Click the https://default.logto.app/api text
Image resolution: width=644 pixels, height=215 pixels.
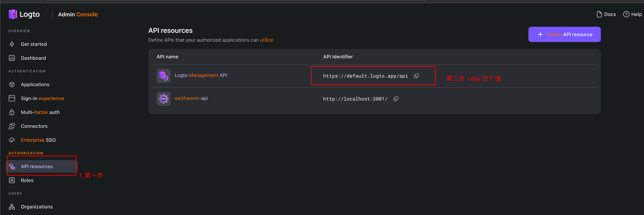point(365,76)
